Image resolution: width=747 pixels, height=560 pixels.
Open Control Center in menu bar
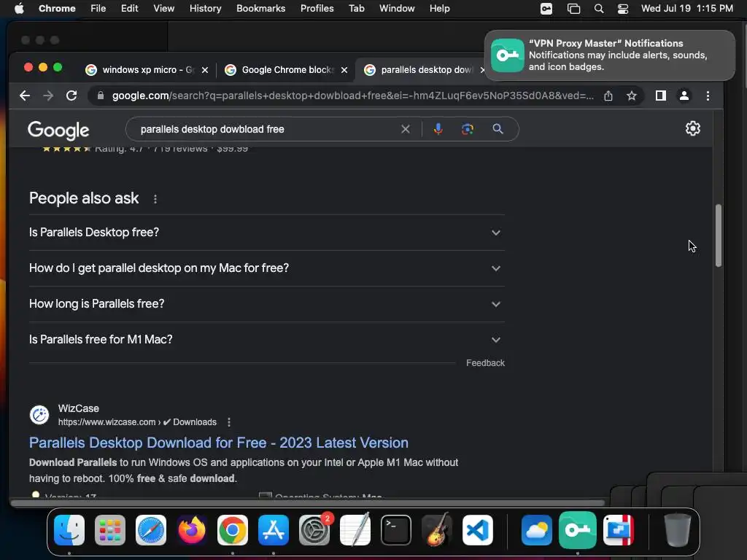click(623, 9)
